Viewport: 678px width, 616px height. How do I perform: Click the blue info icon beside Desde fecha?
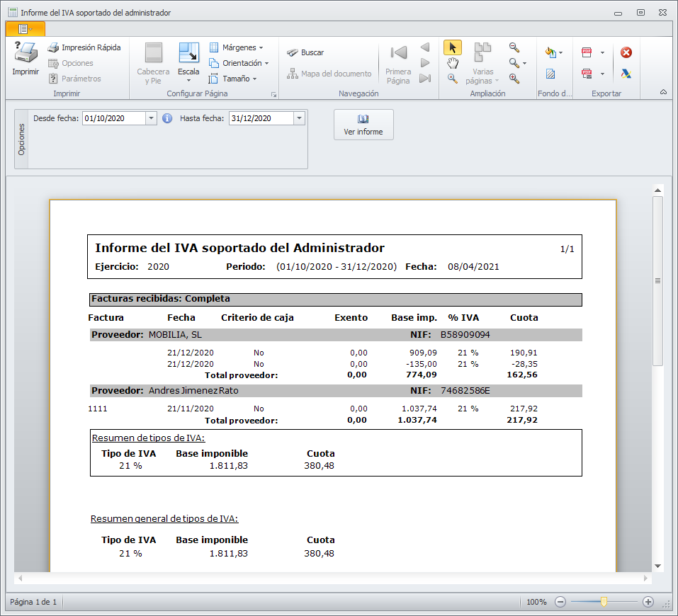[x=167, y=118]
